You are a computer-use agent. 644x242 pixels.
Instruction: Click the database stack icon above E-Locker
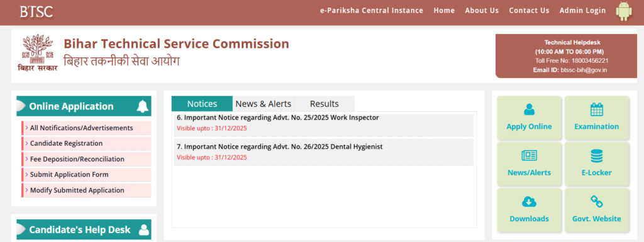pyautogui.click(x=596, y=155)
